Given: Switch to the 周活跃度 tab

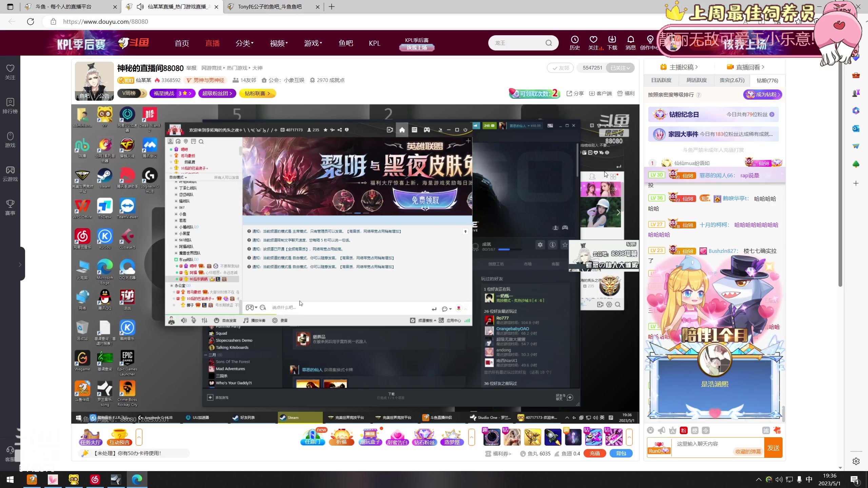Looking at the screenshot, I should point(696,80).
